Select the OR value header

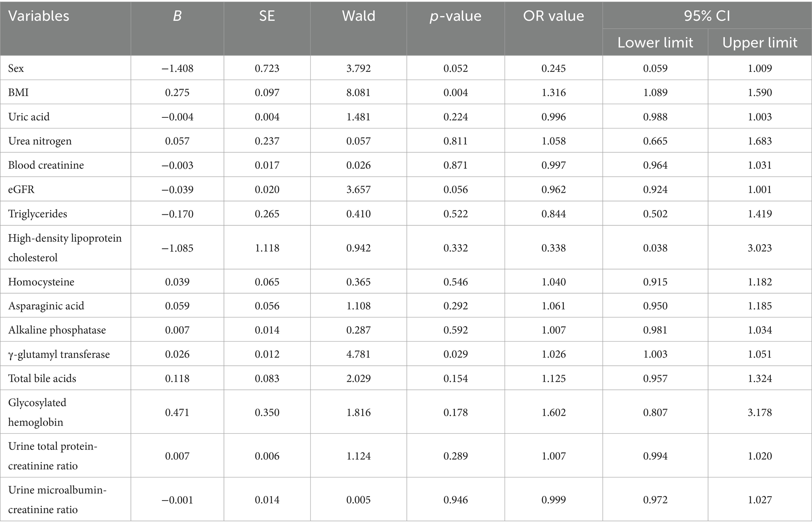click(554, 16)
